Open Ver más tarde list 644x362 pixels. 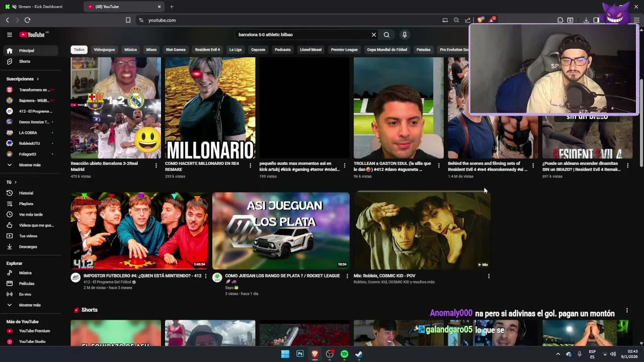pyautogui.click(x=31, y=215)
